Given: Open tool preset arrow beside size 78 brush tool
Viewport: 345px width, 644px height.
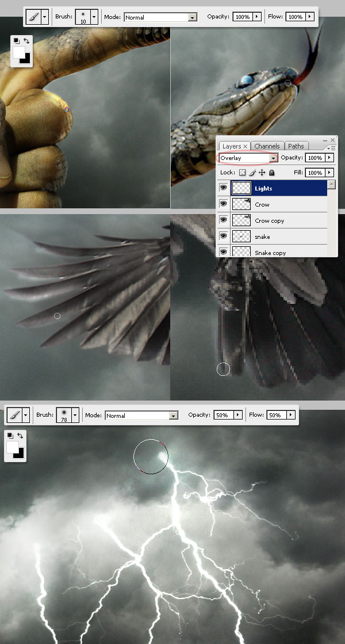Looking at the screenshot, I should (x=25, y=415).
